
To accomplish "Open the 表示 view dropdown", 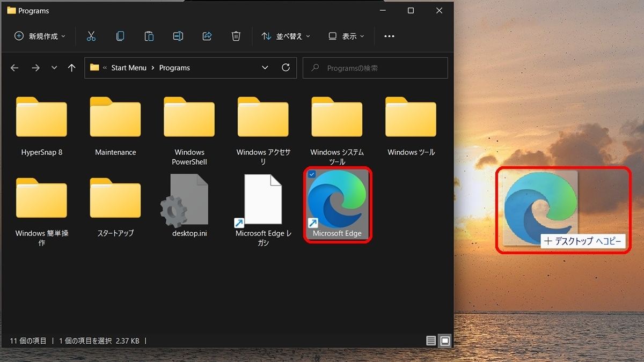I will pos(347,36).
